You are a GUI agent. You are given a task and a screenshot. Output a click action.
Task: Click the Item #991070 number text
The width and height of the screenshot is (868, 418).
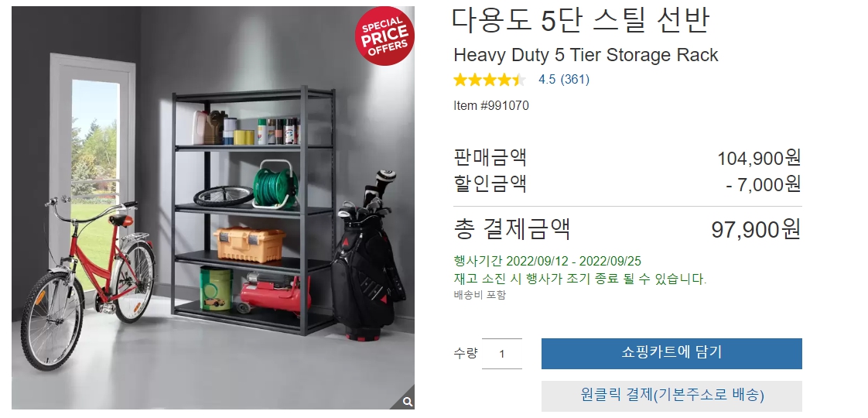click(x=491, y=105)
